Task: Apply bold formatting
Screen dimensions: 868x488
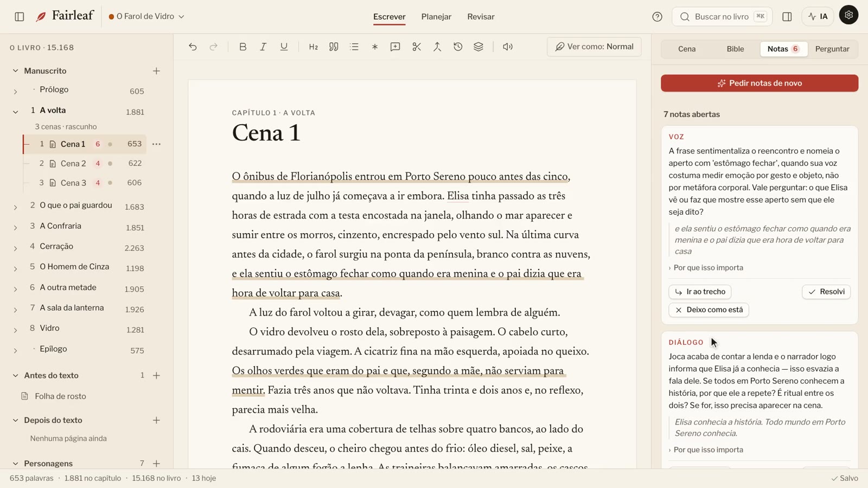Action: tap(242, 47)
